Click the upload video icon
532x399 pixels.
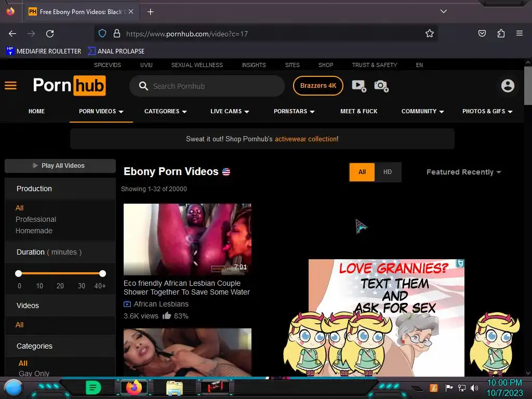point(359,86)
